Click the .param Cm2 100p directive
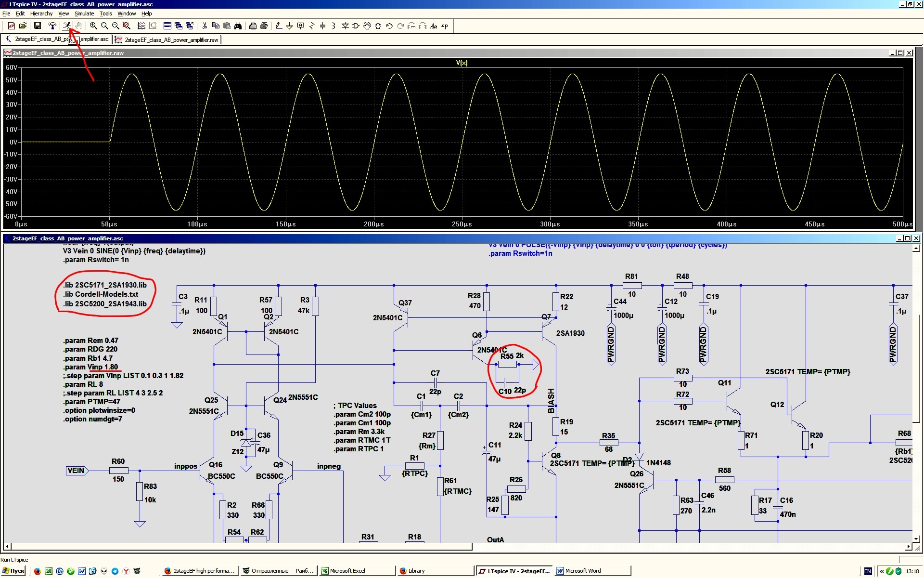Screen dimensions: 924x578 coord(362,414)
